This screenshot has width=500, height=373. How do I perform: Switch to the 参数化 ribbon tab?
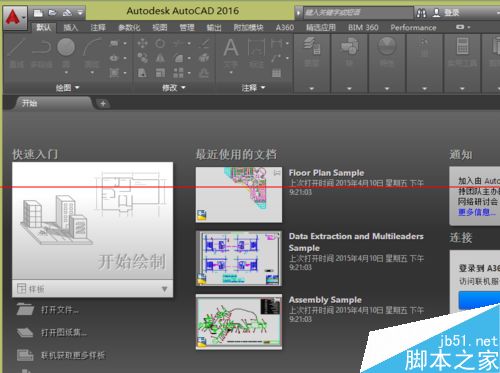click(x=129, y=27)
